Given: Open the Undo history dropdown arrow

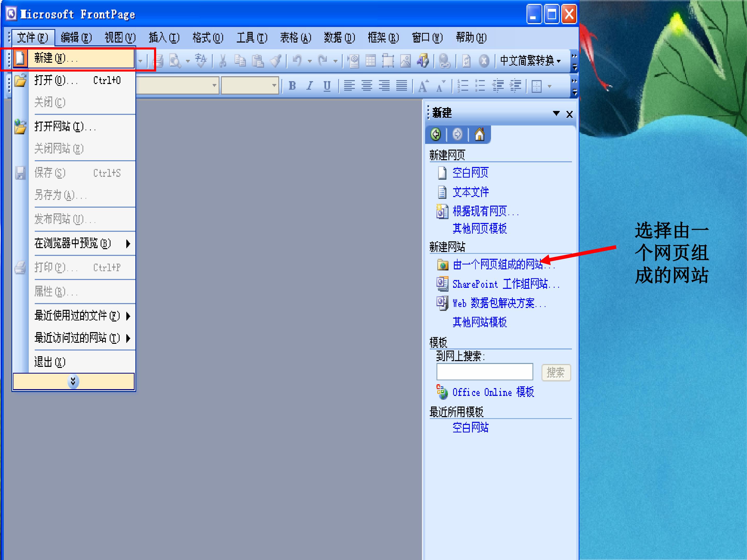Looking at the screenshot, I should click(310, 61).
